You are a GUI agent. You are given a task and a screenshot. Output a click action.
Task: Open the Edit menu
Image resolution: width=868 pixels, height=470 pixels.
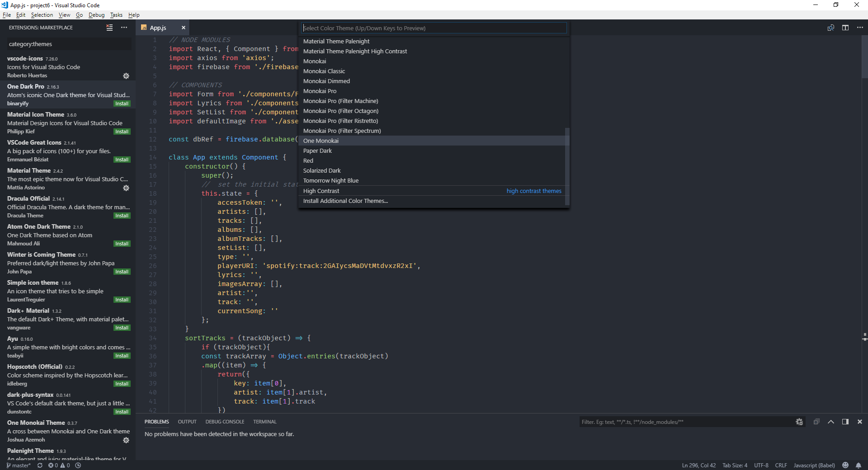[21, 15]
